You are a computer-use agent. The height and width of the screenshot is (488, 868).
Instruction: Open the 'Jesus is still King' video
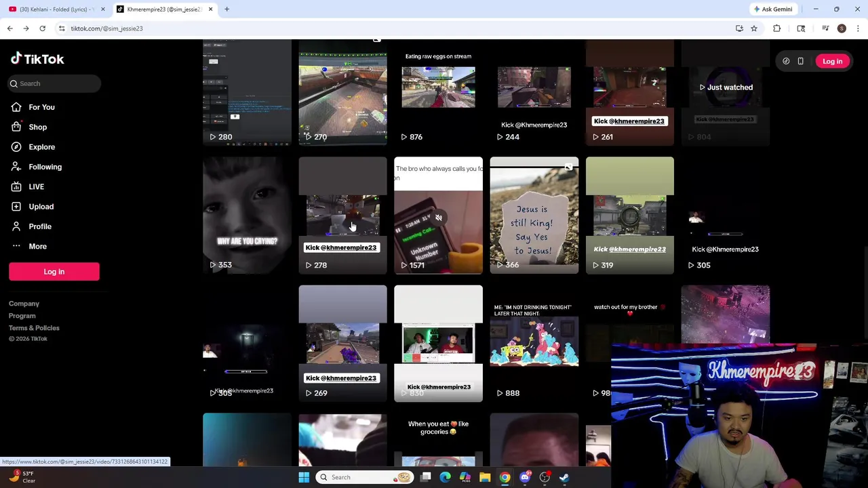click(x=534, y=216)
